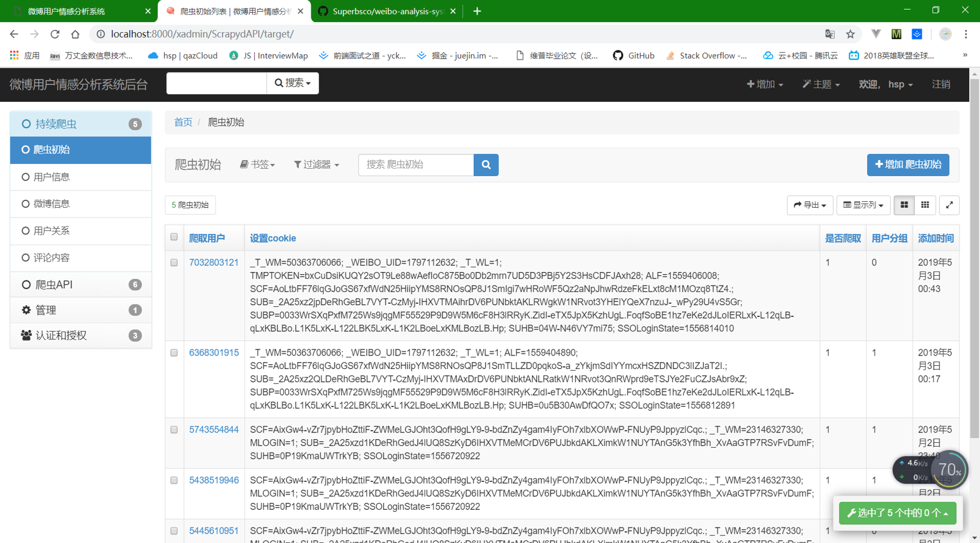Toggle the select-all checkbox in table header
980x543 pixels.
pyautogui.click(x=173, y=236)
